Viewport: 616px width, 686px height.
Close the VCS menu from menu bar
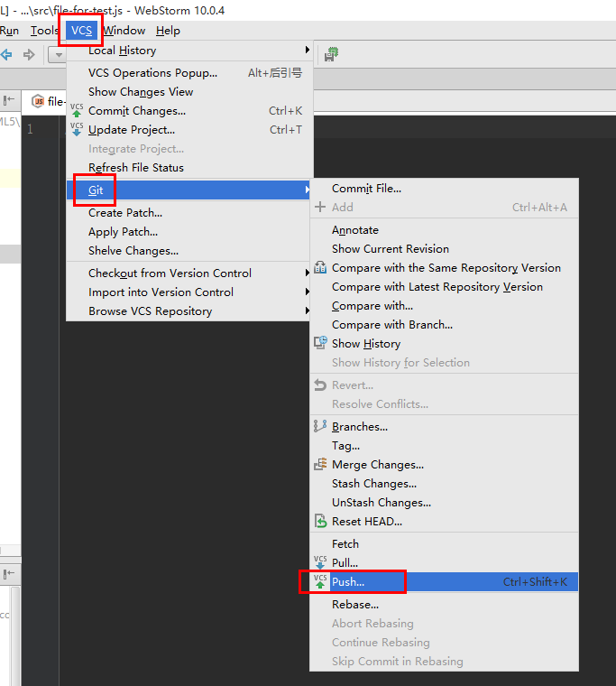click(x=81, y=31)
